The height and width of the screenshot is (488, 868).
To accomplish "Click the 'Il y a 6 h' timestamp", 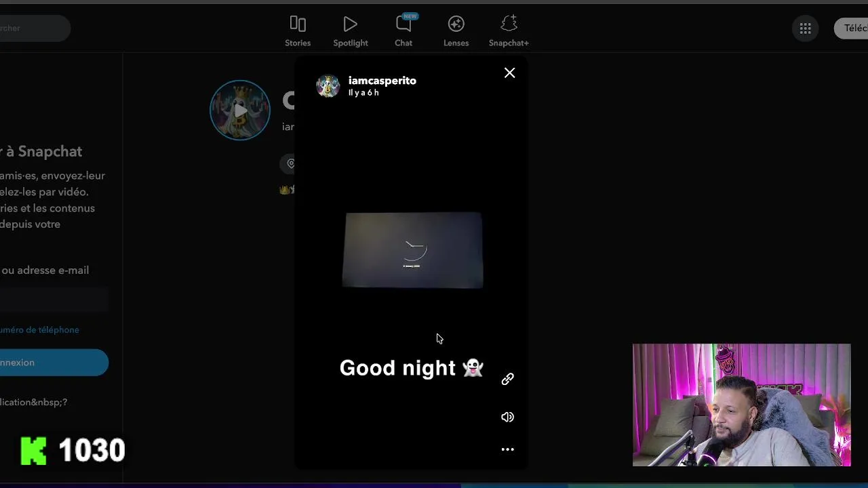I will [x=364, y=93].
